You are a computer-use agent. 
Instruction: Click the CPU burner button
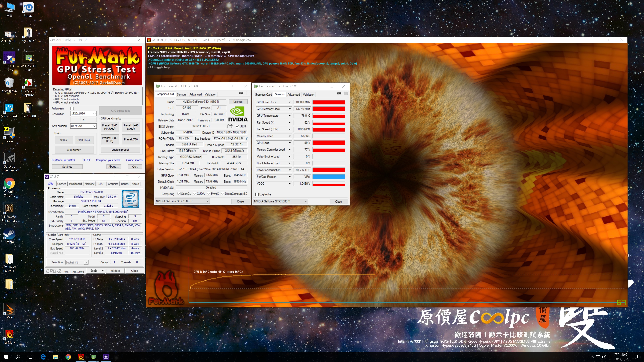[74, 150]
